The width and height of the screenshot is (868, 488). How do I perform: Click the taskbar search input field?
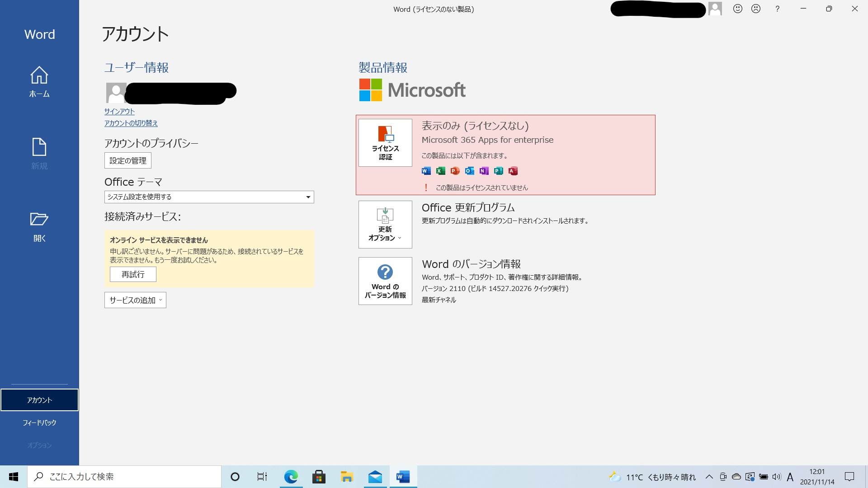(124, 477)
